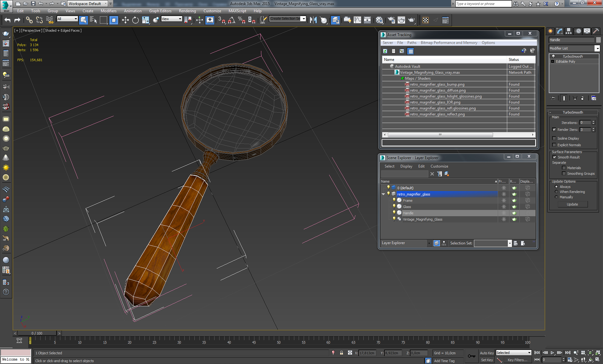The image size is (603, 364).
Task: Collapse the retro_magnifier_glass layer
Action: (x=383, y=194)
